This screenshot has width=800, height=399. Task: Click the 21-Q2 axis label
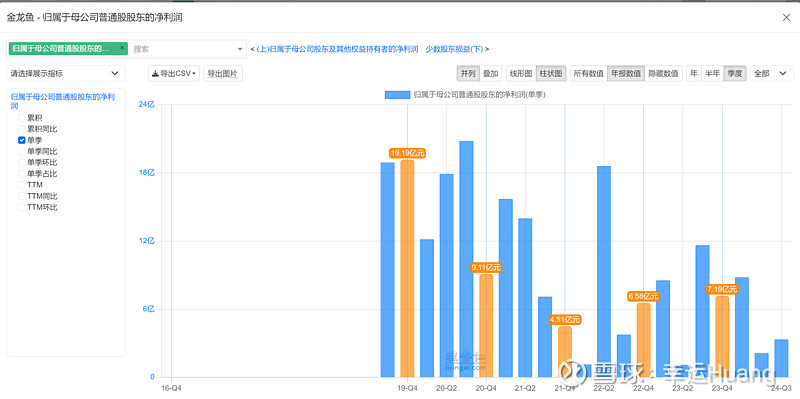pos(525,388)
